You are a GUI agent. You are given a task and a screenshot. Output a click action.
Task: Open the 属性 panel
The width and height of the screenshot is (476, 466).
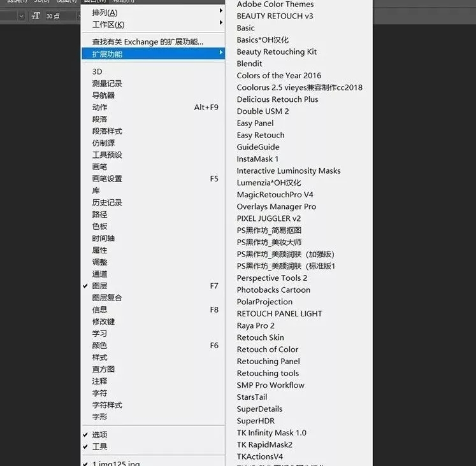[x=154, y=250]
